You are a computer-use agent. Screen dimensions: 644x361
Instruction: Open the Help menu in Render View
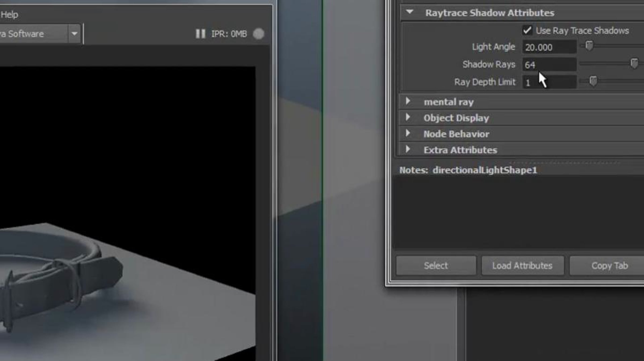click(x=9, y=14)
